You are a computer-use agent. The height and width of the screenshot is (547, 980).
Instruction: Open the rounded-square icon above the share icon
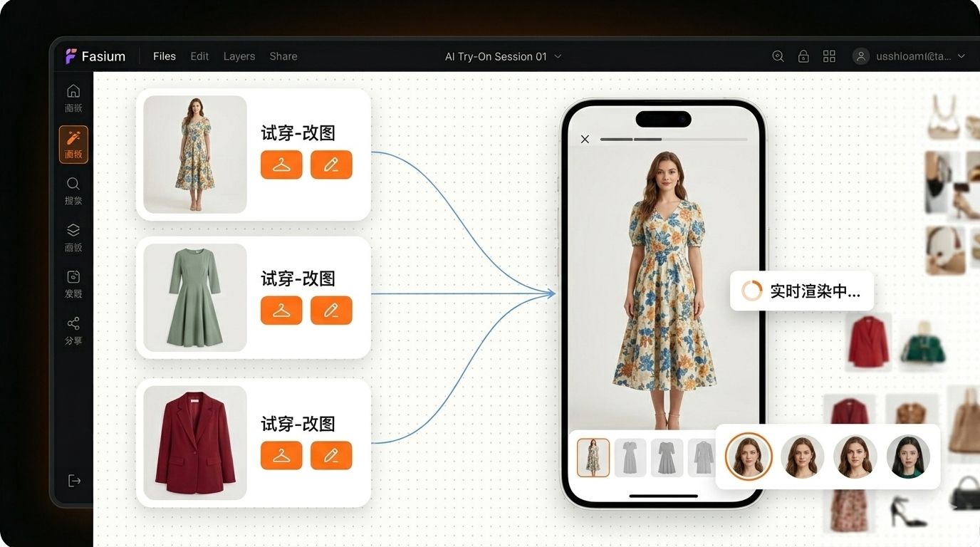[73, 277]
